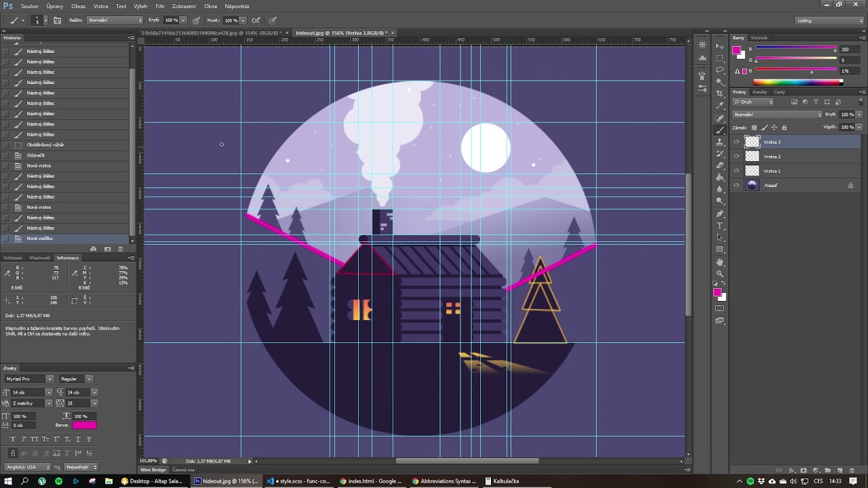Open brush mode Normální dropdown
Screen dimensions: 868x488
(115, 20)
